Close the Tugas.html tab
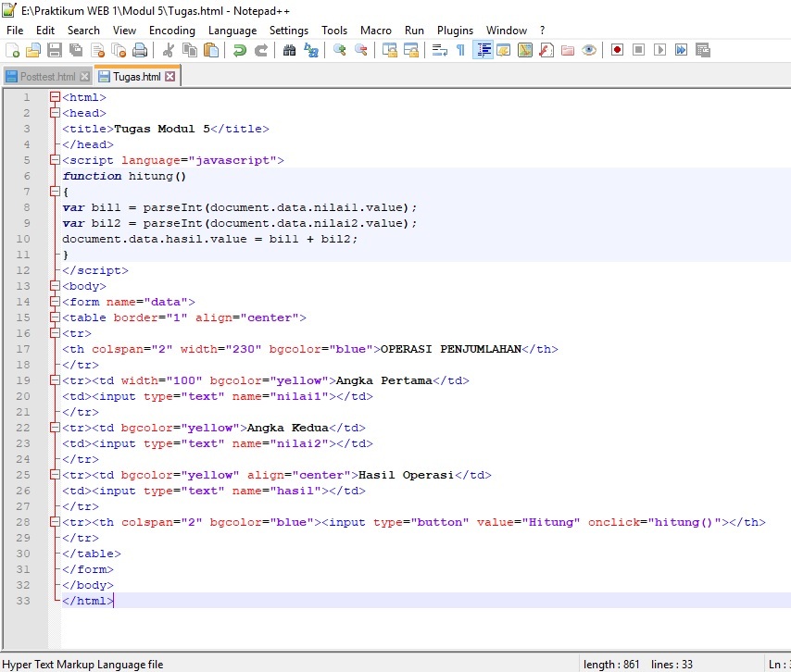This screenshot has height=672, width=791. 169,76
